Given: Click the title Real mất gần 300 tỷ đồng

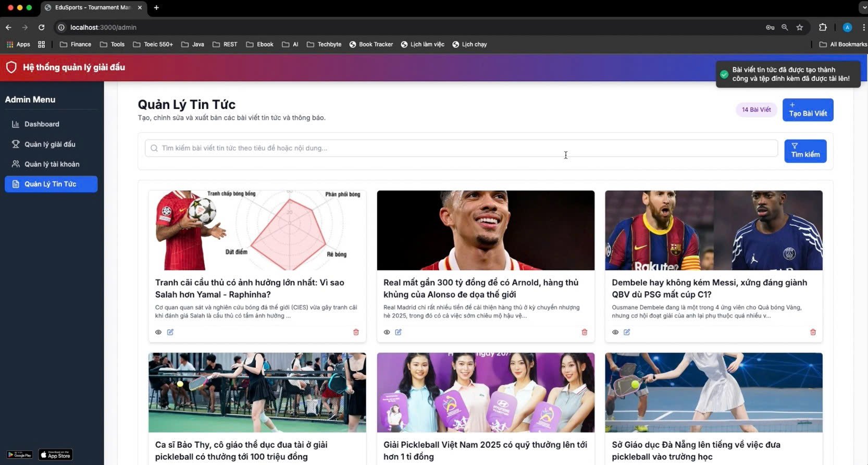Looking at the screenshot, I should [x=481, y=288].
